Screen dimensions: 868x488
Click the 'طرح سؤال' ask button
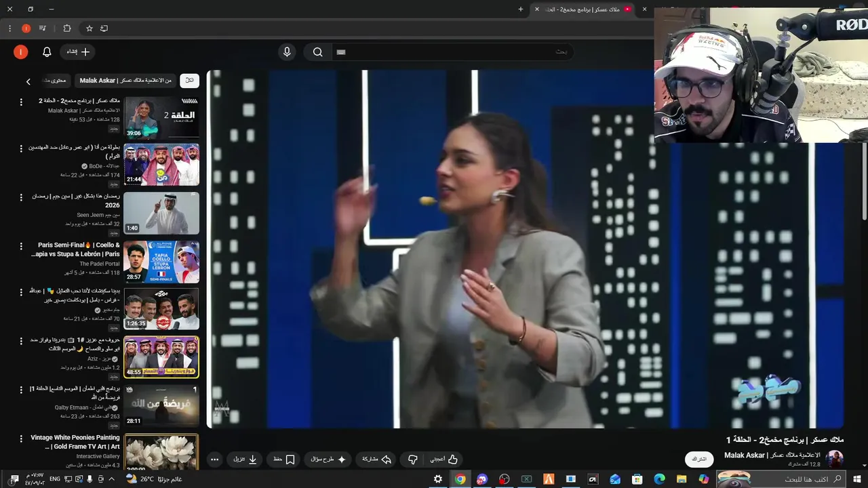[328, 460]
